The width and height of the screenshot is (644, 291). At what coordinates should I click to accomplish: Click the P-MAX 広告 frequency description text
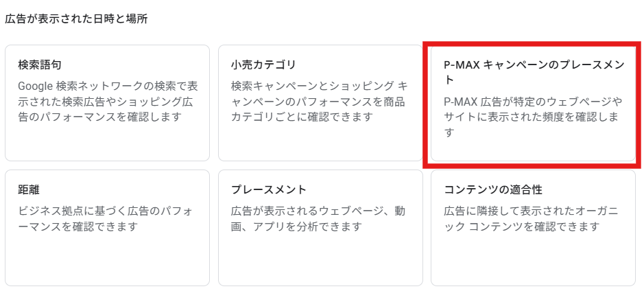[533, 117]
